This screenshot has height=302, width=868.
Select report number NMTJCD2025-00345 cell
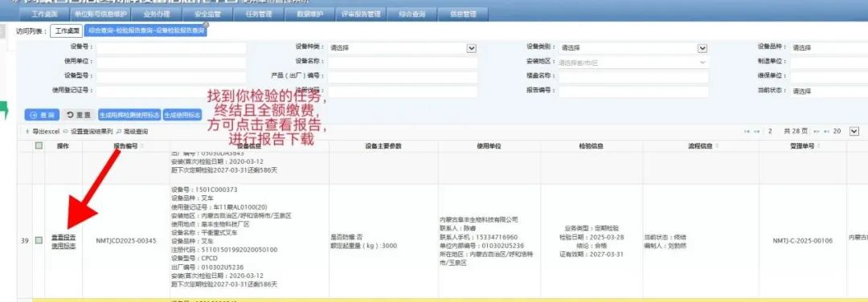click(x=126, y=241)
